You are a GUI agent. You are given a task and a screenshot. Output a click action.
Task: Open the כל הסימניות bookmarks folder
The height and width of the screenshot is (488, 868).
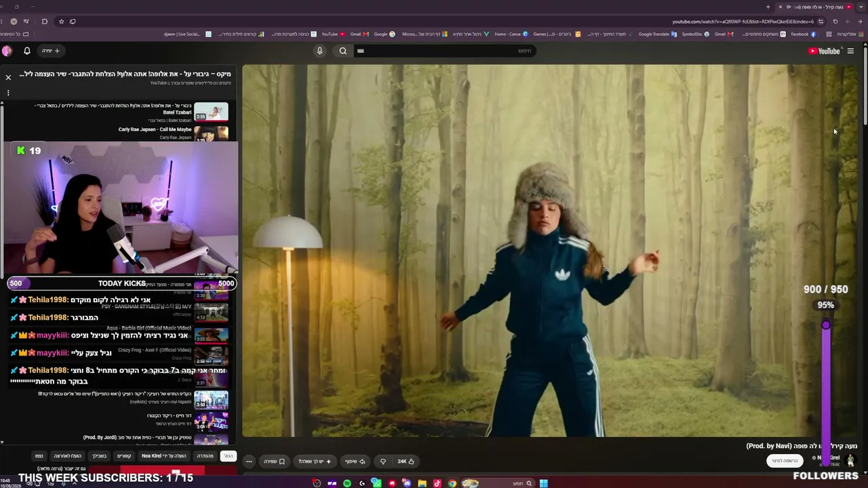tap(15, 34)
